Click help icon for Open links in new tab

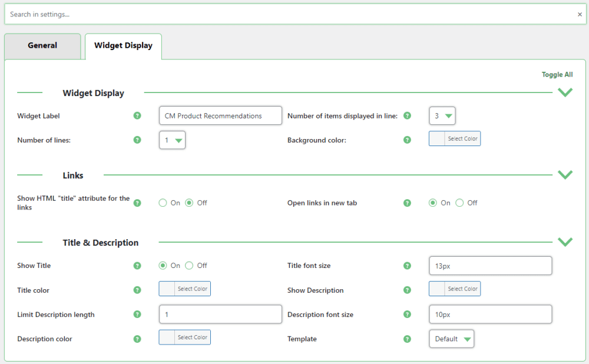[x=407, y=203]
